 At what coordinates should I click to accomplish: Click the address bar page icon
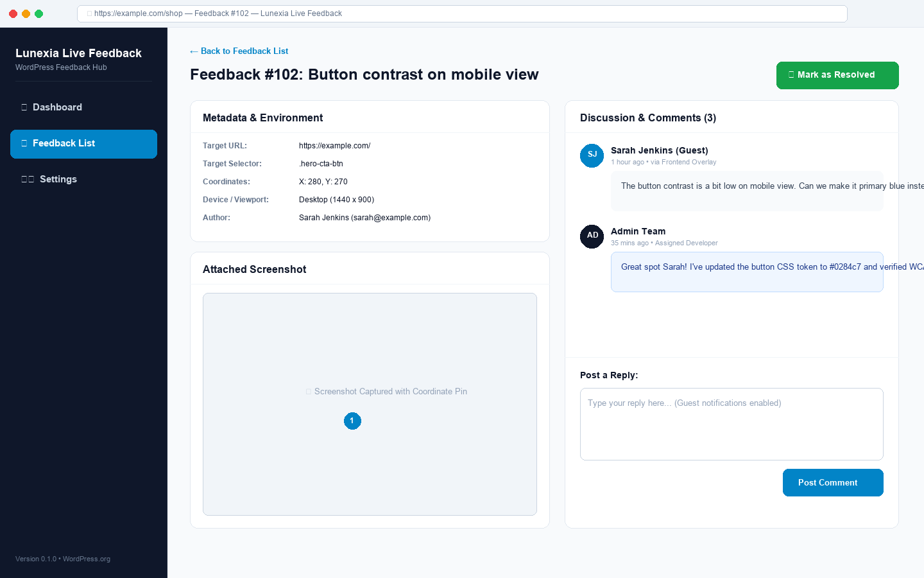coord(90,13)
